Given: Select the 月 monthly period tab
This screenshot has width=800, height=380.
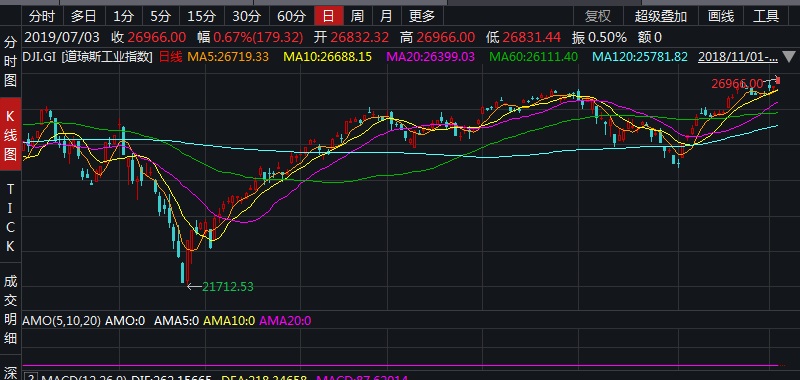Looking at the screenshot, I should point(386,16).
